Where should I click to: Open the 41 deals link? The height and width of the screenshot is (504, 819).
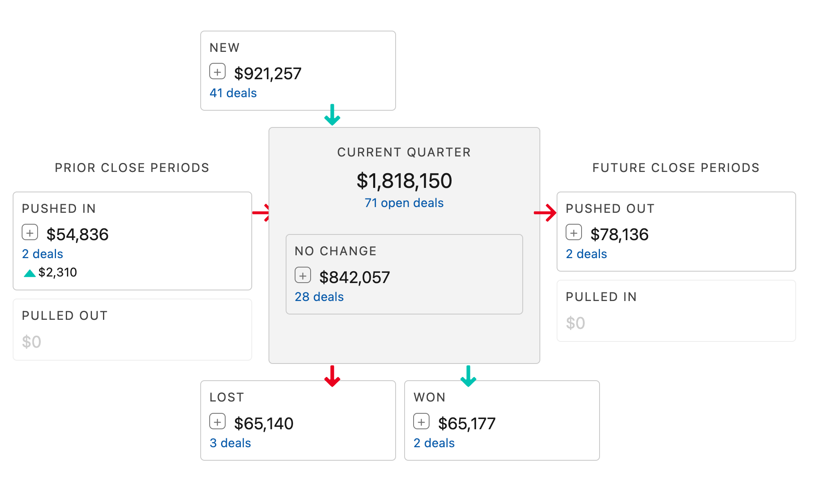click(x=233, y=93)
